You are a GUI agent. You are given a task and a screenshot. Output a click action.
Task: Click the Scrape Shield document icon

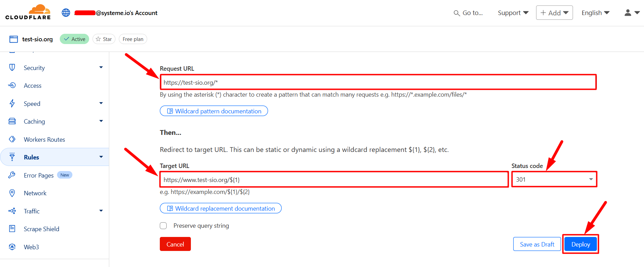pyautogui.click(x=12, y=229)
